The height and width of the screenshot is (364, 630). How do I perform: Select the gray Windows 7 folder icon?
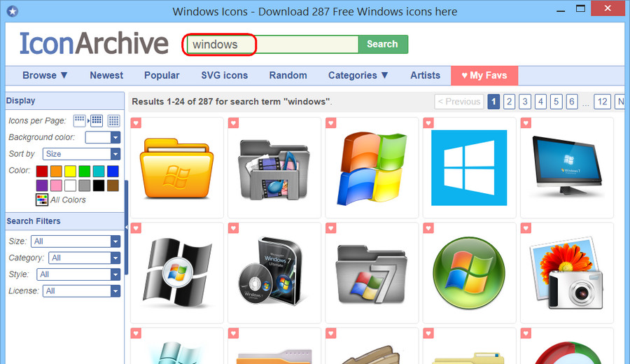[x=371, y=274]
